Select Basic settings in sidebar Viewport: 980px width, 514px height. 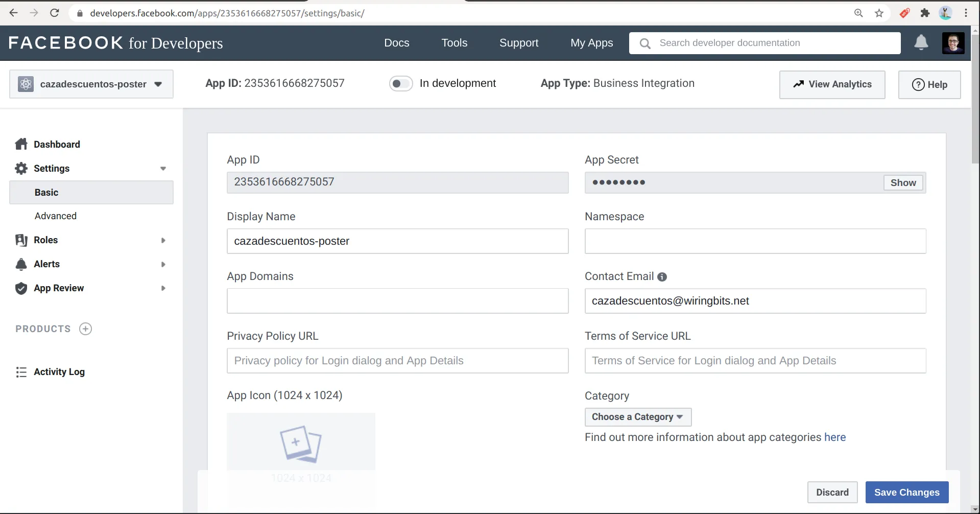[91, 192]
